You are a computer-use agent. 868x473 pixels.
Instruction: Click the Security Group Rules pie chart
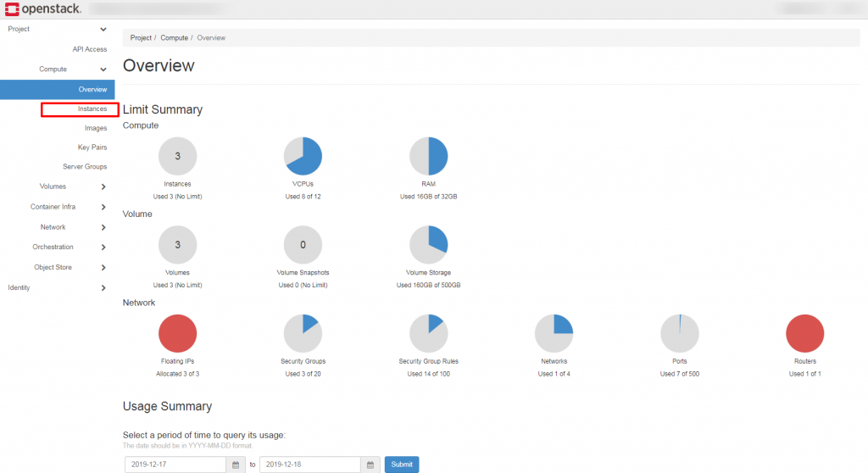[x=428, y=333]
